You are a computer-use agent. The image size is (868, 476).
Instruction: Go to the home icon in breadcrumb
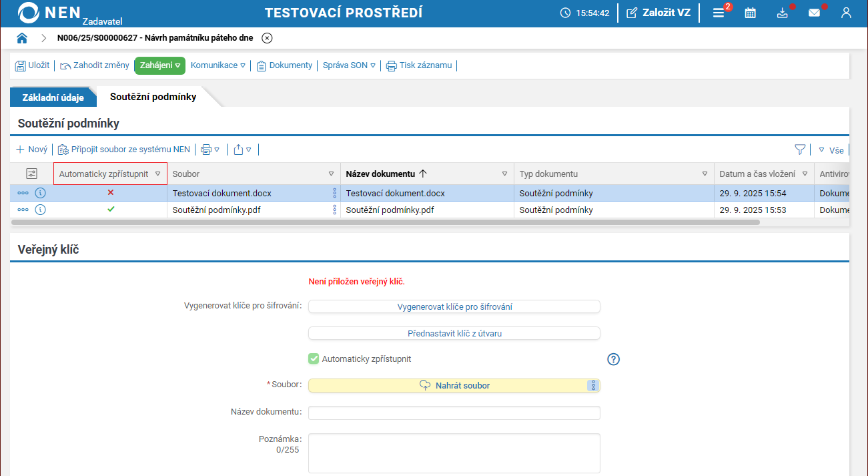tap(22, 38)
